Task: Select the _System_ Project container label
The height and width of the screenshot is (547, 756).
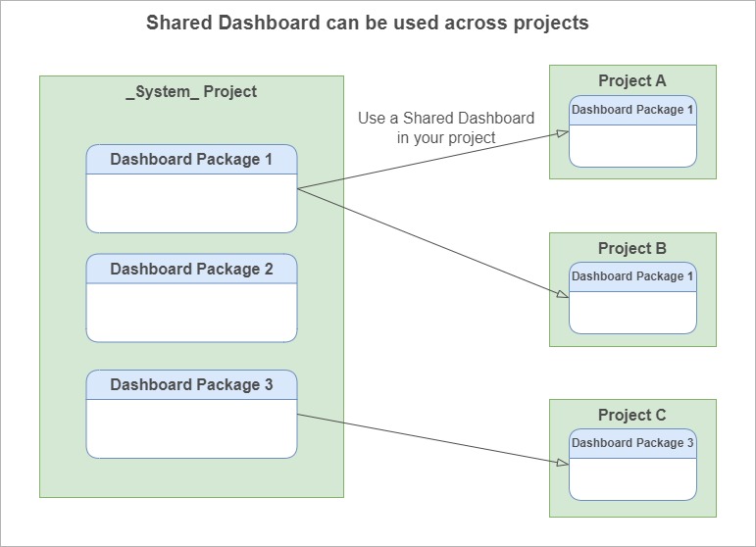Action: point(191,92)
